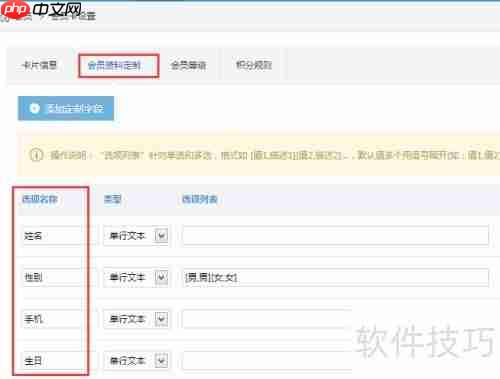
Task: Click the 类型 column header
Action: coord(112,199)
